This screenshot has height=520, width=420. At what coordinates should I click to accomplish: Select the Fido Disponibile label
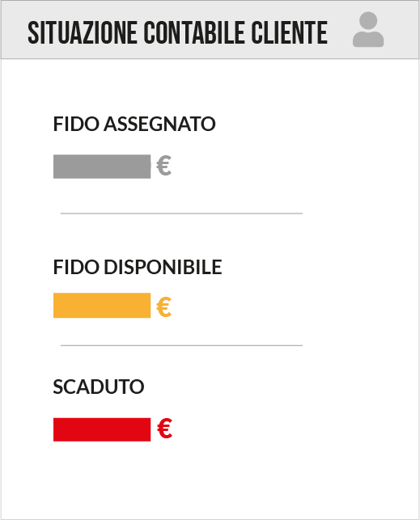point(138,267)
